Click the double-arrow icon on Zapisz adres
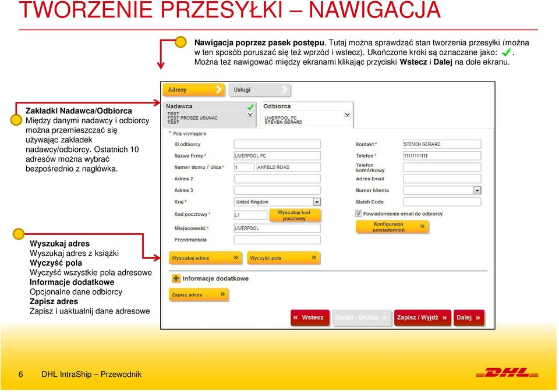The width and height of the screenshot is (559, 392). pos(222,294)
